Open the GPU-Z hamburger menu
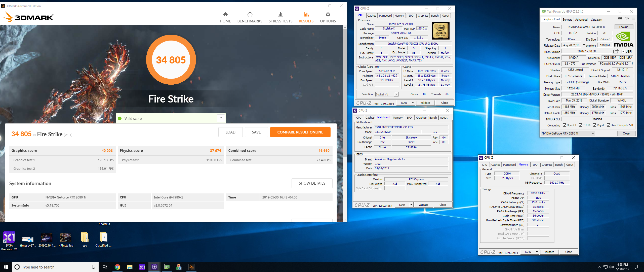The height and width of the screenshot is (272, 644). [633, 18]
